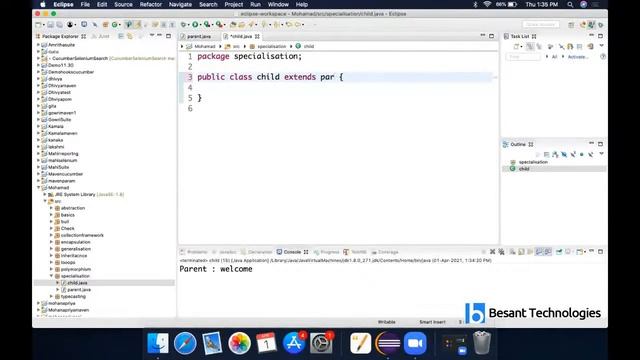Click All filter in Task List
The height and width of the screenshot is (360, 640).
tap(554, 57)
